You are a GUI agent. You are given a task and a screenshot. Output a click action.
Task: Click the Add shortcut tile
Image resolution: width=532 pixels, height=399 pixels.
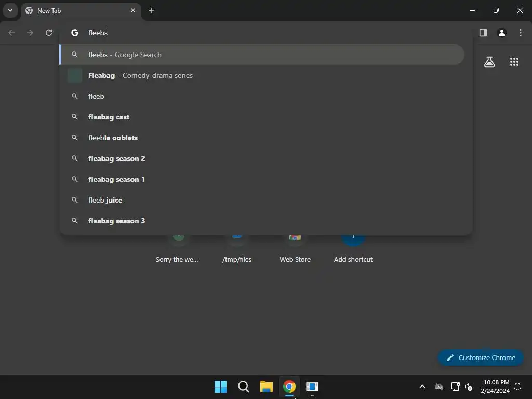pos(353,249)
